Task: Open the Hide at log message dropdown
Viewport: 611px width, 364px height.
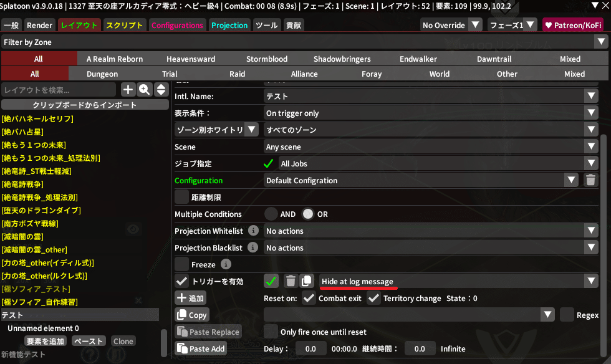Action: pos(458,281)
